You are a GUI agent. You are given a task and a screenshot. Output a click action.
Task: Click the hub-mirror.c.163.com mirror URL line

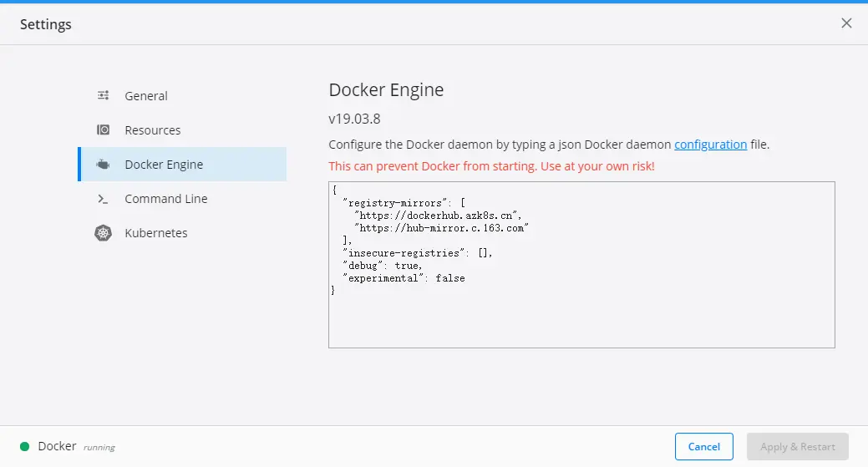coord(442,227)
